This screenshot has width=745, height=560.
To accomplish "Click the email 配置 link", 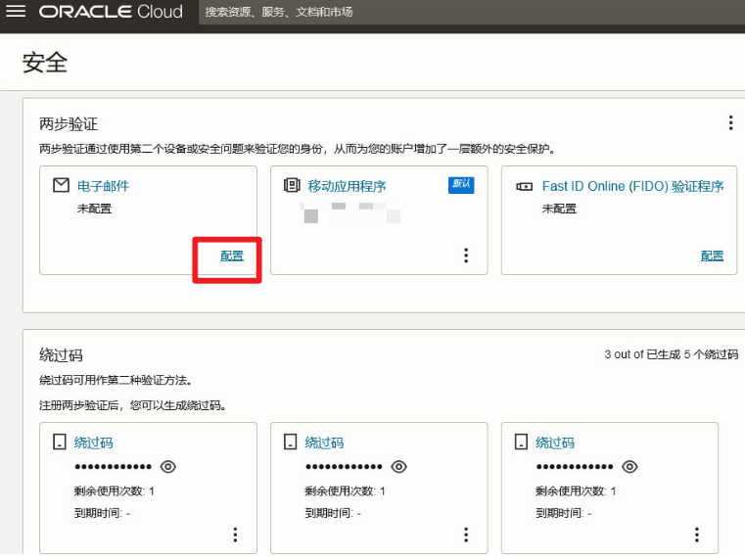I will click(x=232, y=256).
